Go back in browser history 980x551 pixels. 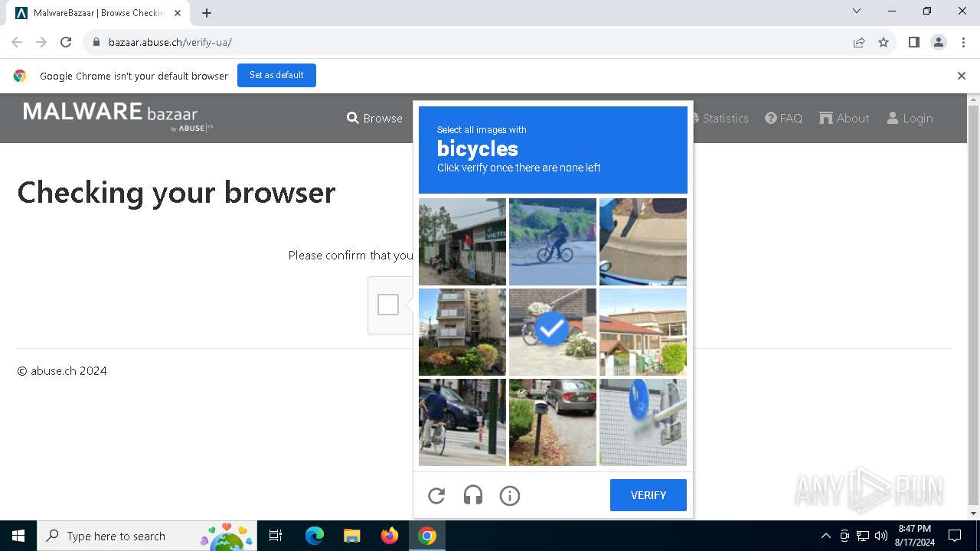(x=17, y=42)
